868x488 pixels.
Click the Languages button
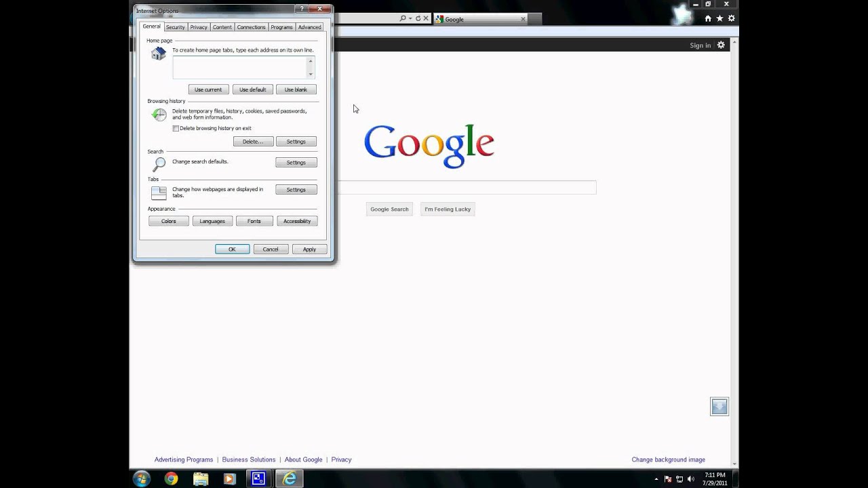[212, 221]
